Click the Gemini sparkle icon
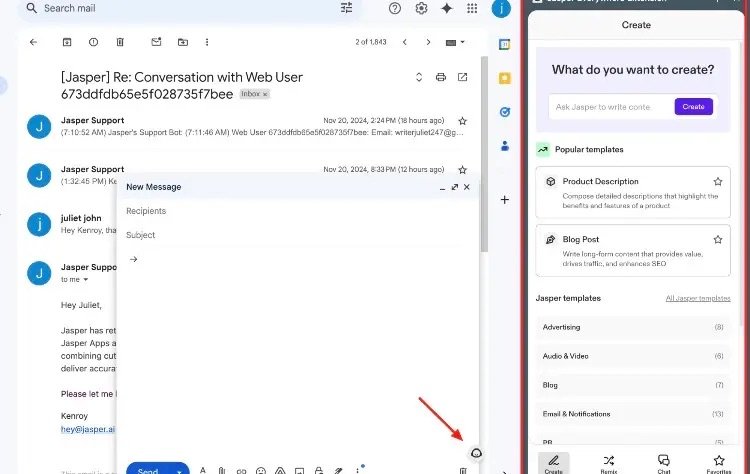Screen dimensions: 750x474 447,8
